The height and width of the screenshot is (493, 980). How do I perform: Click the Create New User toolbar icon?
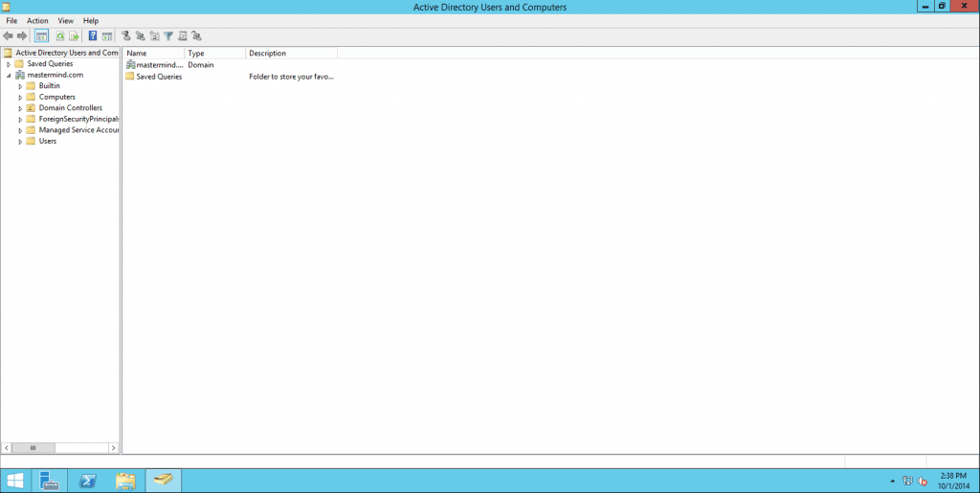pos(125,35)
